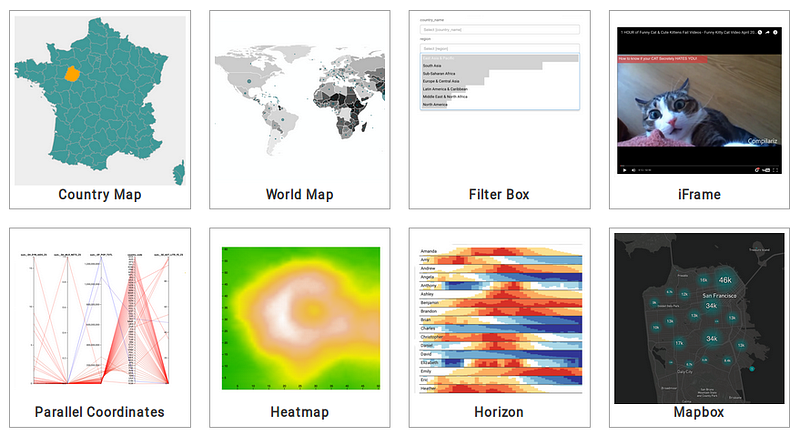Click the fullscreen icon in the video player
Viewport: 800px width, 436px height.
(x=775, y=170)
